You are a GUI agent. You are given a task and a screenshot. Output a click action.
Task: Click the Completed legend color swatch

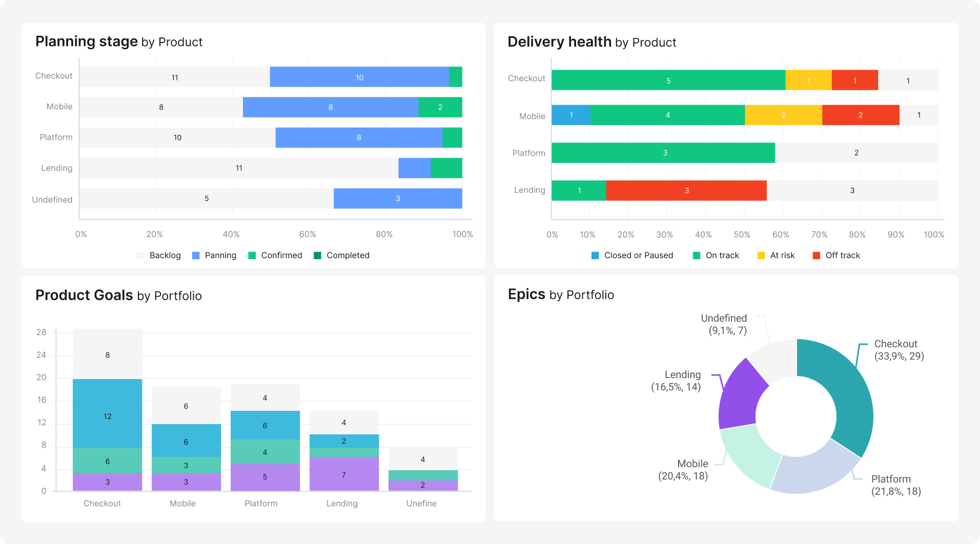[317, 256]
